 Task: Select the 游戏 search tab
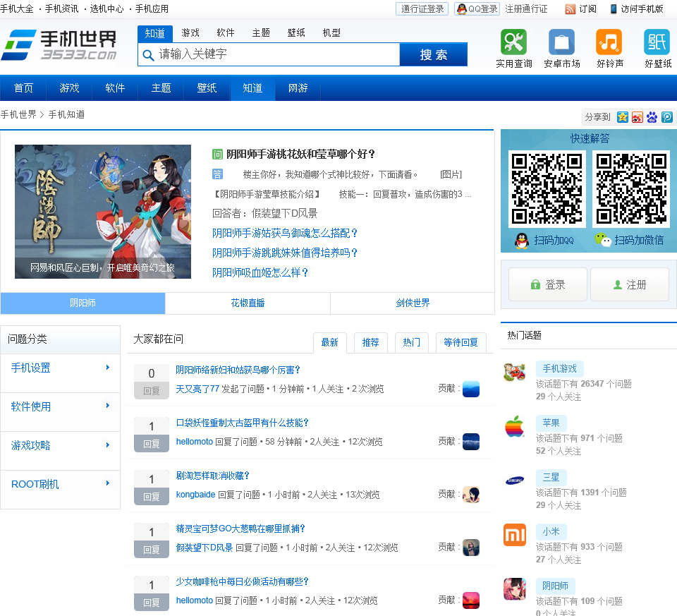pos(190,33)
